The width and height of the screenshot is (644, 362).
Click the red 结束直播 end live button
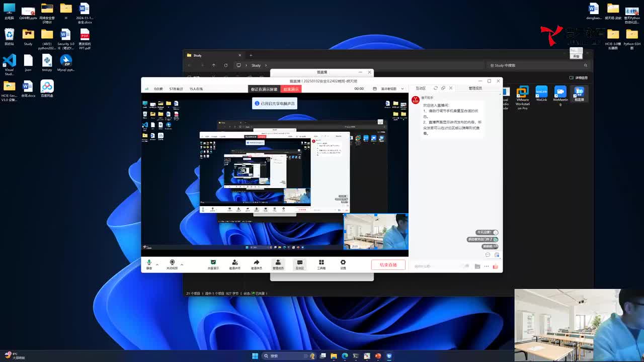click(388, 264)
